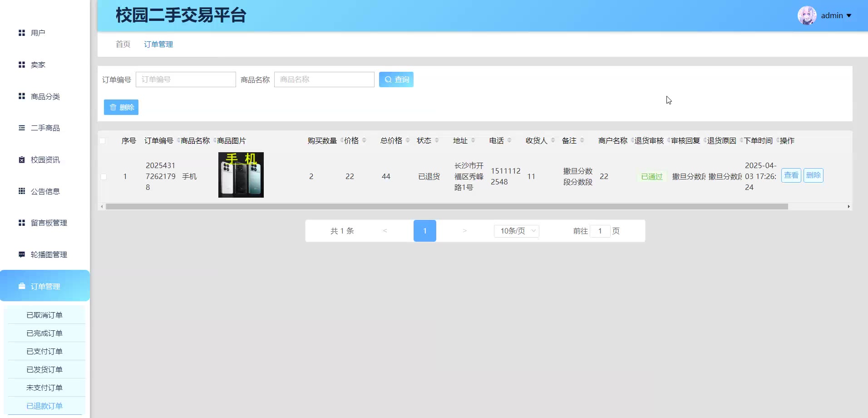This screenshot has width=868, height=418.
Task: Sort by the 备注 column arrows
Action: tap(582, 140)
